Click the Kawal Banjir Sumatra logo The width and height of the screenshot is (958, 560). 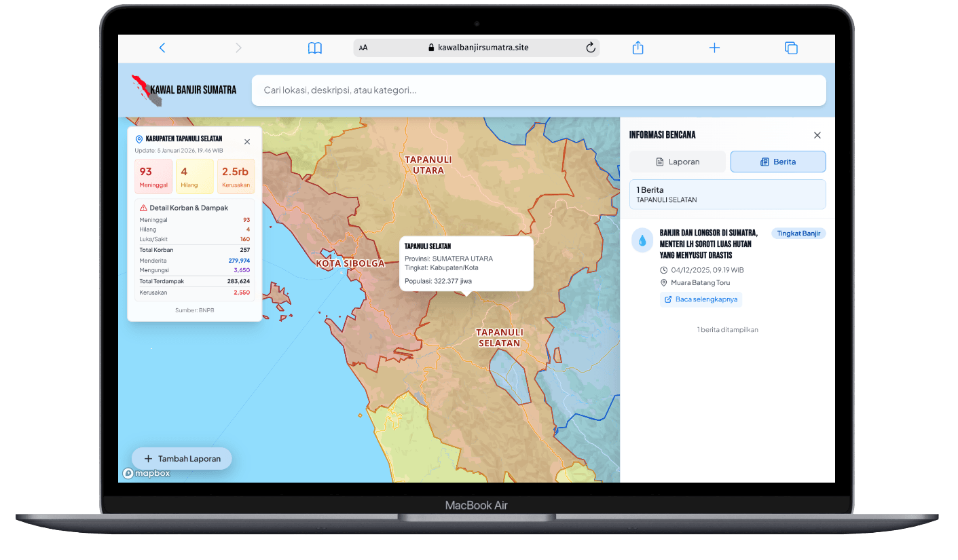point(184,90)
